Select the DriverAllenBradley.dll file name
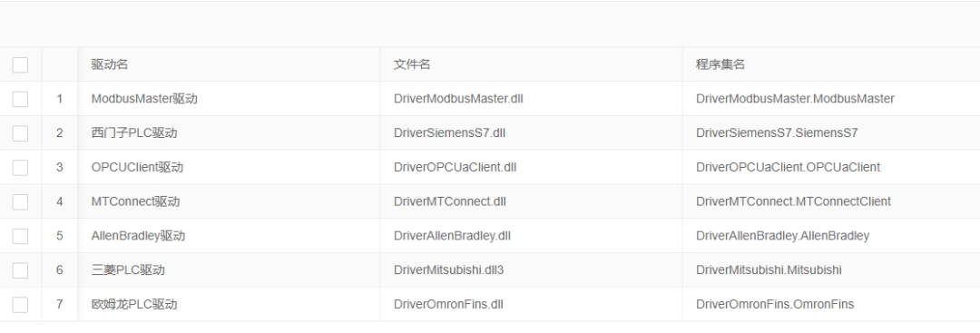 point(452,236)
